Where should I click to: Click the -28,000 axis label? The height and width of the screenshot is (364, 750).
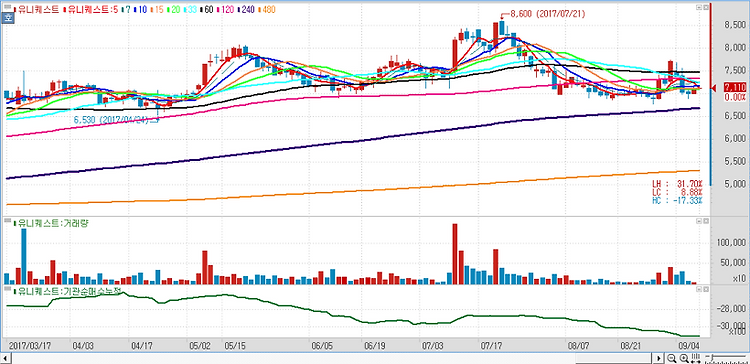point(731,308)
